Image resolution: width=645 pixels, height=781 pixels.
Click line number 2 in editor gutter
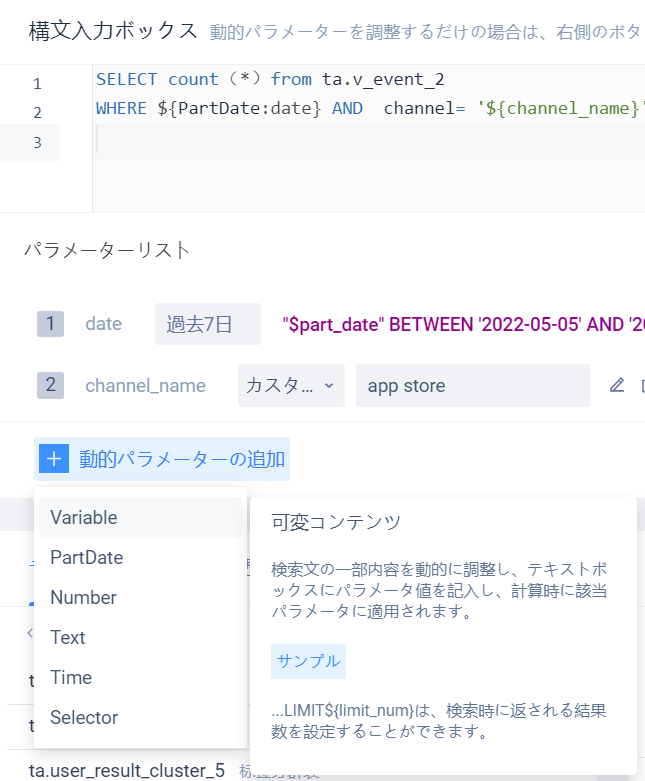click(x=37, y=113)
